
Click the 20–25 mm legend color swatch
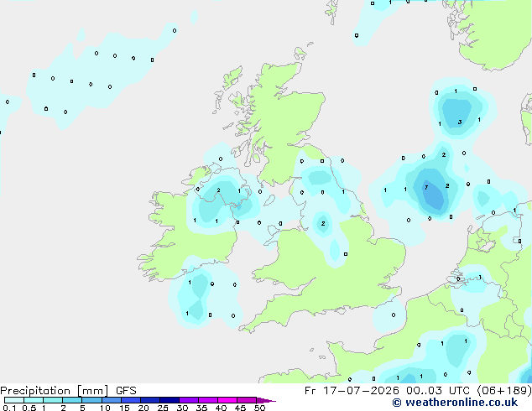[x=150, y=400]
